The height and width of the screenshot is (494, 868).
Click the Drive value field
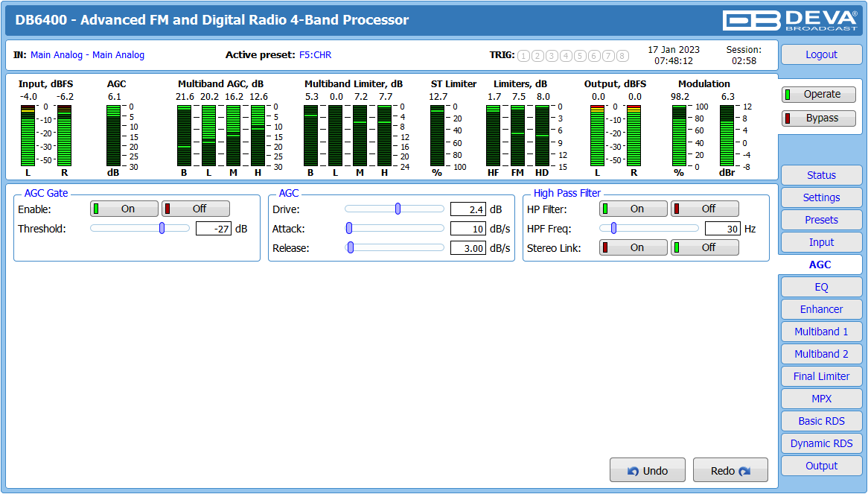click(x=468, y=209)
